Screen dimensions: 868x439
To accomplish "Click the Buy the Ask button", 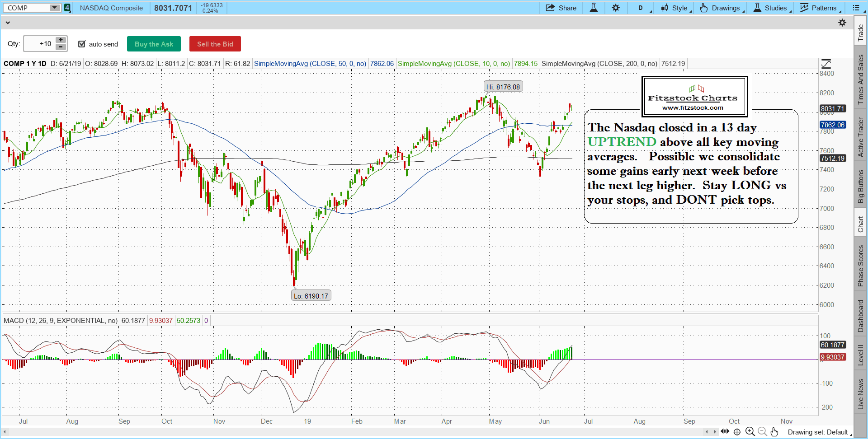I will [x=154, y=44].
